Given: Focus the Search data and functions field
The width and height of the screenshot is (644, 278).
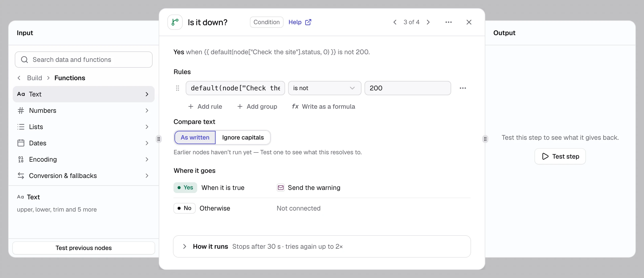Looking at the screenshot, I should coord(84,60).
